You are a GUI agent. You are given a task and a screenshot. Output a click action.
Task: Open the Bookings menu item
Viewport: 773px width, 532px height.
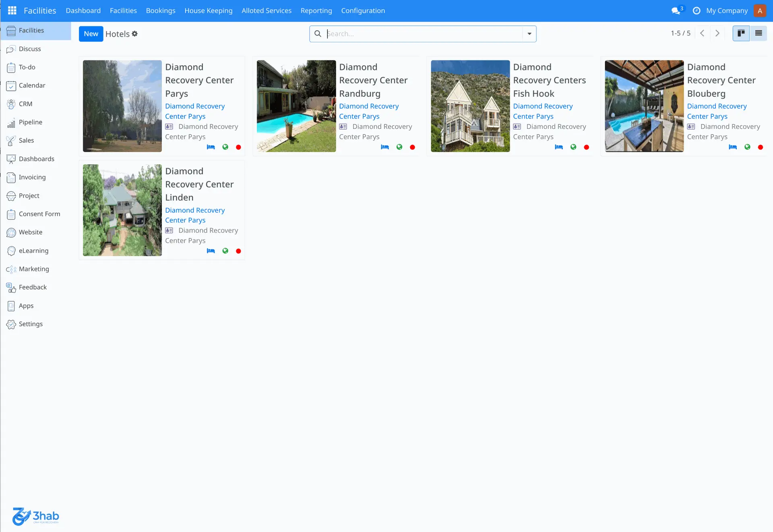click(x=160, y=11)
